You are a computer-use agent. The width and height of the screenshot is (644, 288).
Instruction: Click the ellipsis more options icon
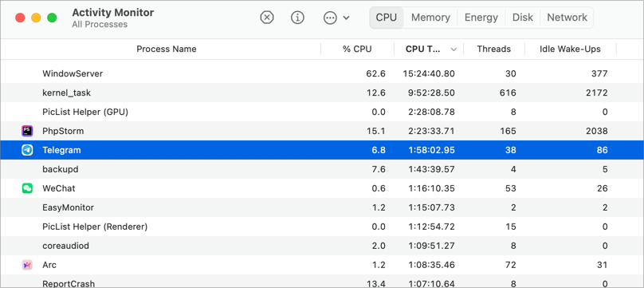point(330,18)
